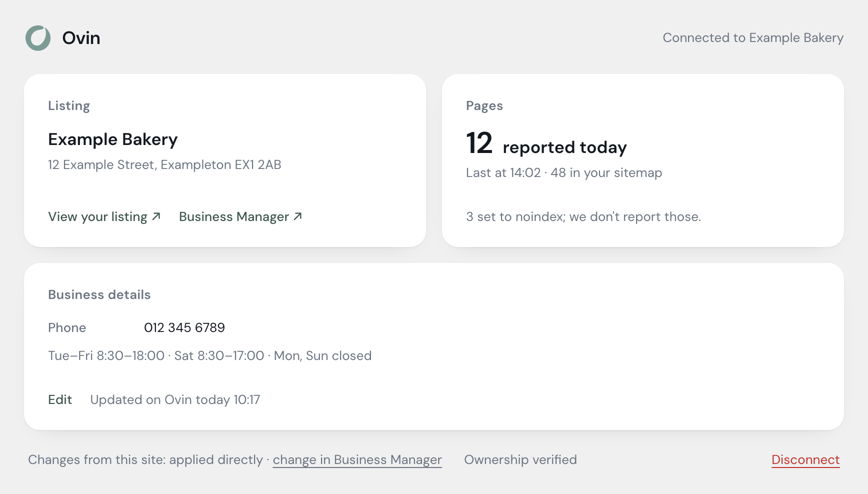Click Updated on Ovin today 10:17
Viewport: 868px width, 494px height.
[175, 399]
